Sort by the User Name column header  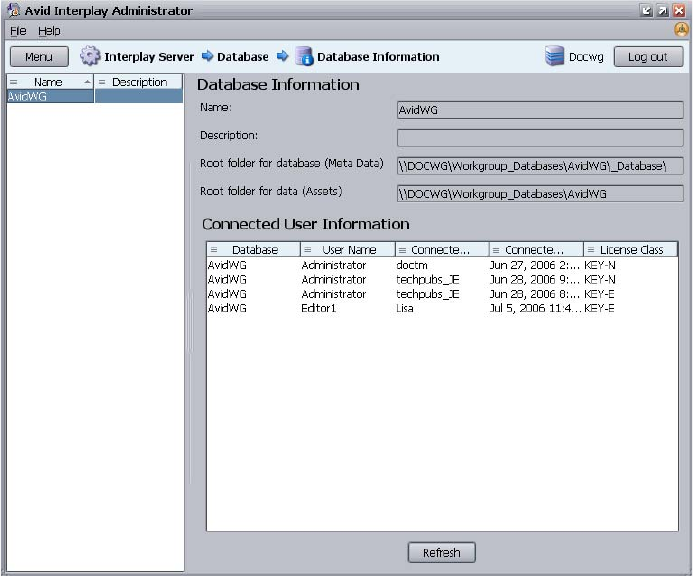click(x=349, y=250)
